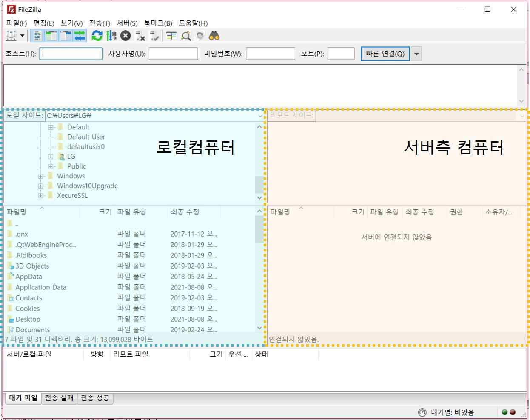
Task: Toggle processing of the transfer queue
Action: pyautogui.click(x=111, y=36)
